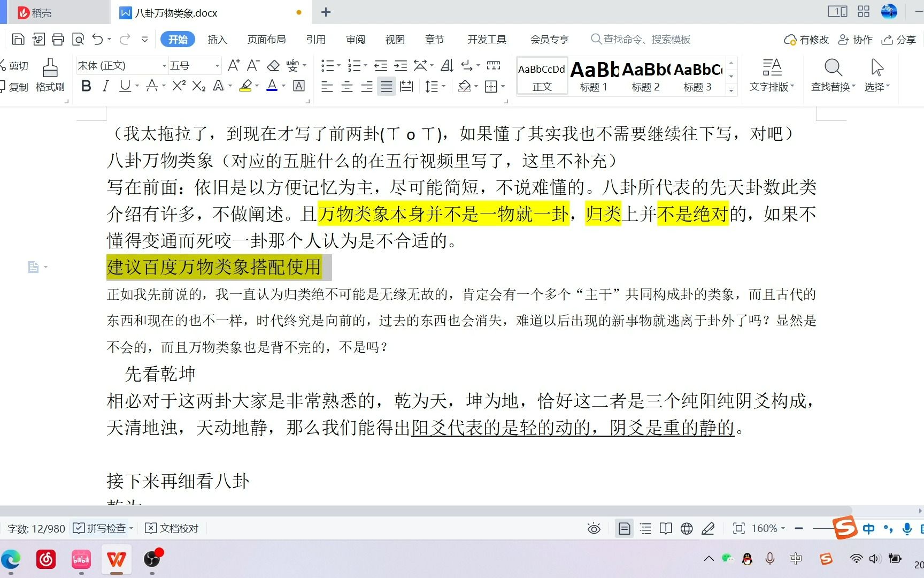Click the 文档校对 button

tap(172, 529)
